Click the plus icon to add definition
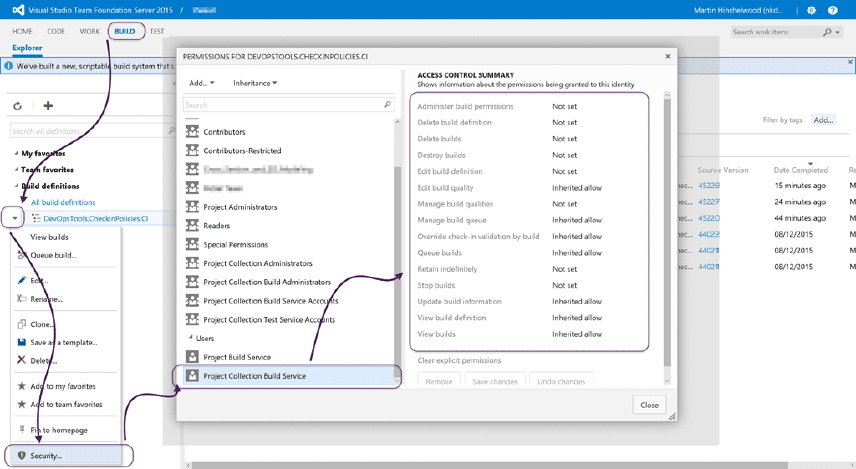 point(48,105)
